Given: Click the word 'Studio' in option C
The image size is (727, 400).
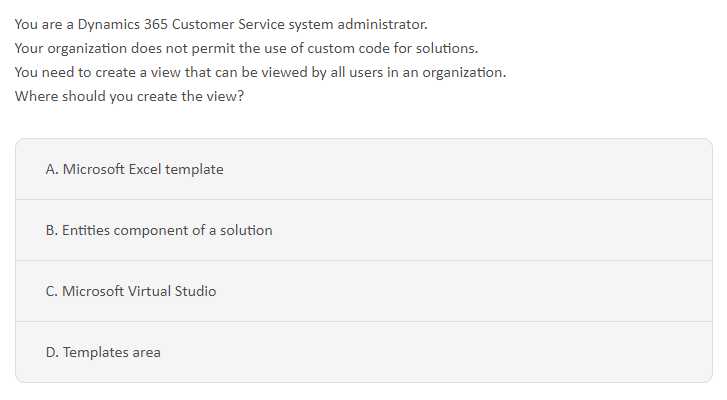Looking at the screenshot, I should pos(195,292).
